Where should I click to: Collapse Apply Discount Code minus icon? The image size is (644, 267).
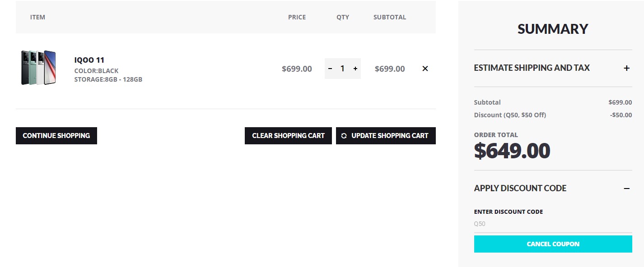[626, 188]
